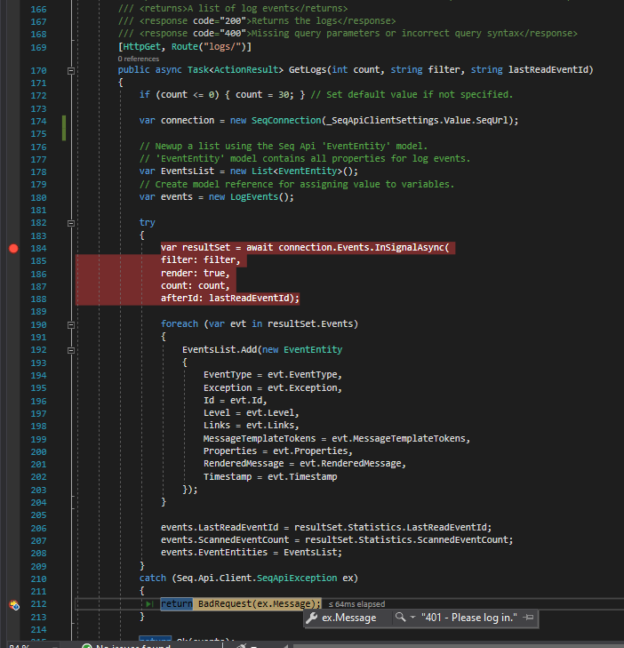Click the current statement marker on line 212
The image size is (624, 648).
click(14, 605)
